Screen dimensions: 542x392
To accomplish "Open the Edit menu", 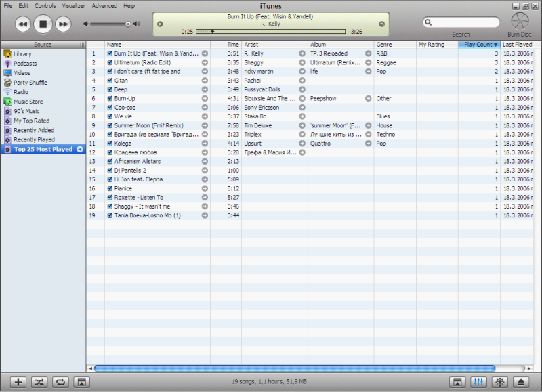I will pyautogui.click(x=24, y=6).
